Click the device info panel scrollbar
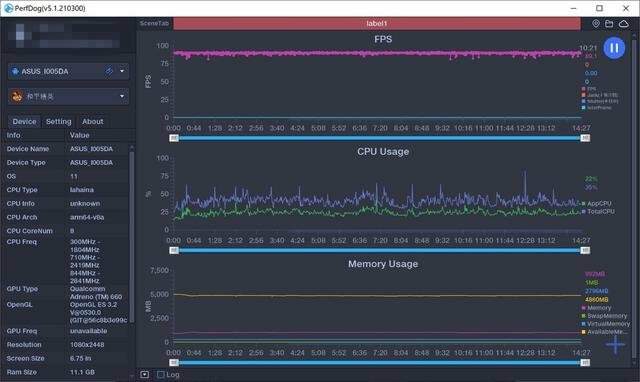This screenshot has width=640, height=382. pyautogui.click(x=131, y=237)
